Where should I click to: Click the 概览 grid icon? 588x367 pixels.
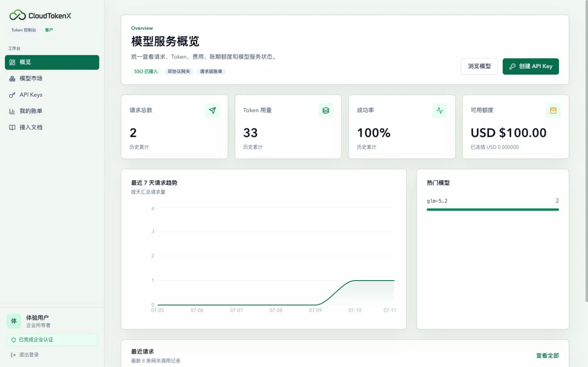[x=12, y=62]
